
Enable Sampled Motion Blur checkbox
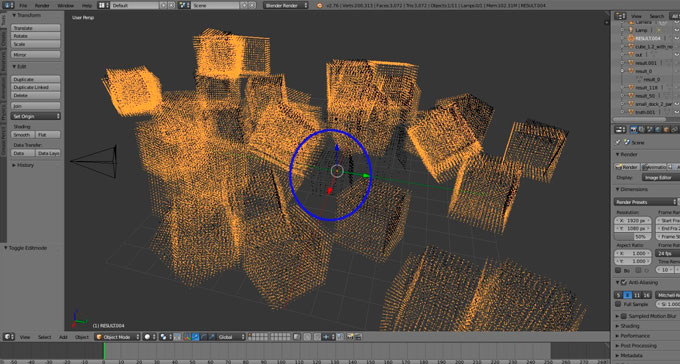(624, 316)
